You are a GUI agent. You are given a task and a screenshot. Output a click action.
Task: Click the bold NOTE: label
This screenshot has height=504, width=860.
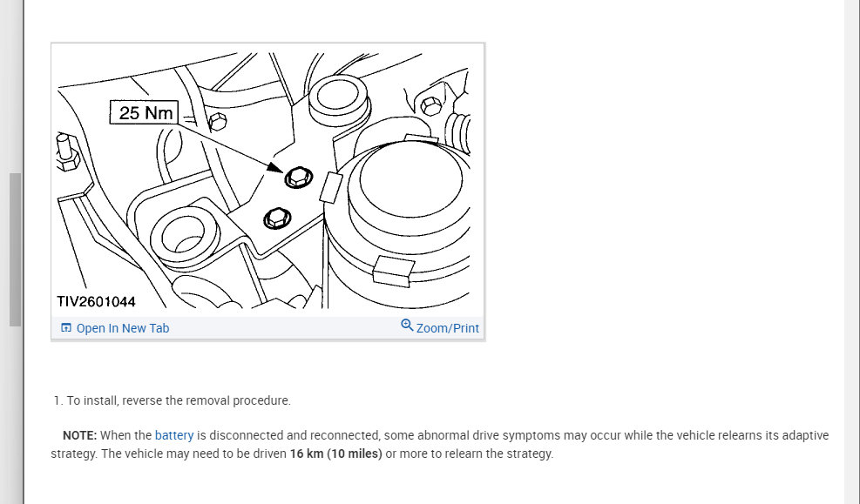(79, 435)
